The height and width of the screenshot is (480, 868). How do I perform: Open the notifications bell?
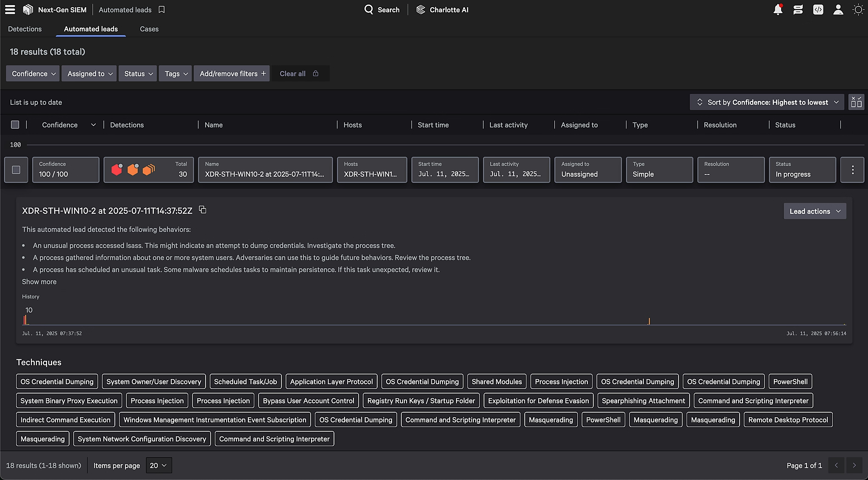point(778,9)
